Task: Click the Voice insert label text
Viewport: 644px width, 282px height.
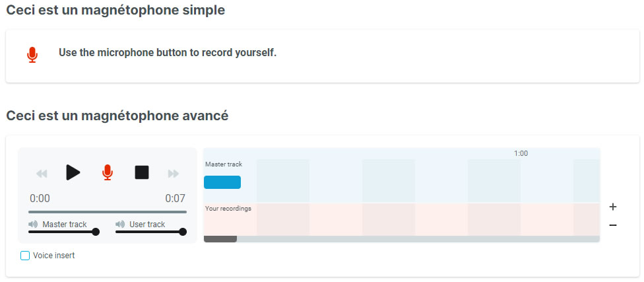Action: point(54,256)
